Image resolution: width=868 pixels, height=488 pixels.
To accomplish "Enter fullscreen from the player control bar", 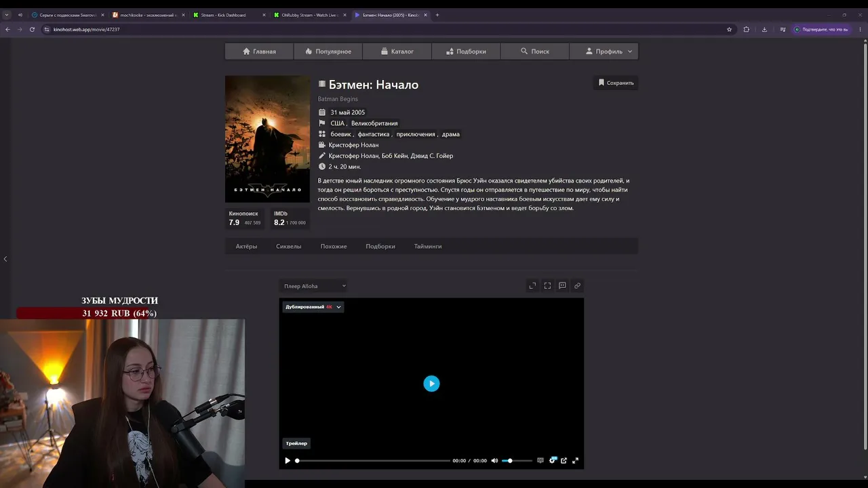I will click(575, 461).
